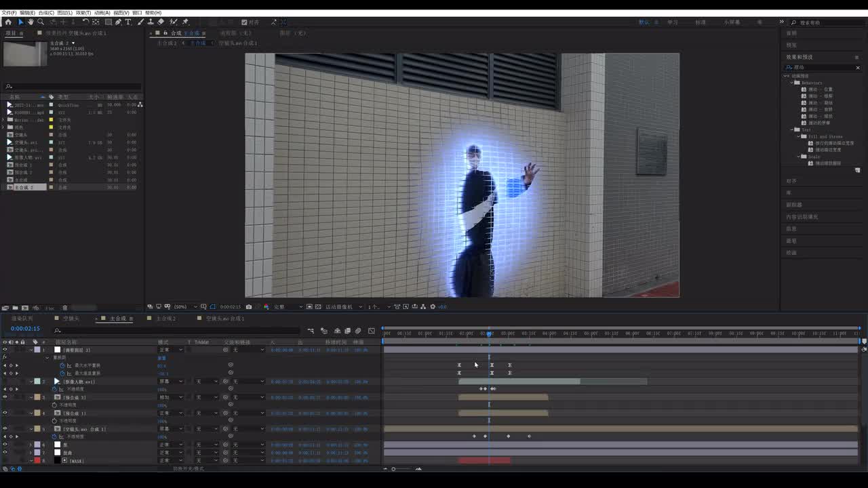Viewport: 868px width, 488px height.
Task: Switch to the 空镜头 timeline tab
Action: point(71,319)
